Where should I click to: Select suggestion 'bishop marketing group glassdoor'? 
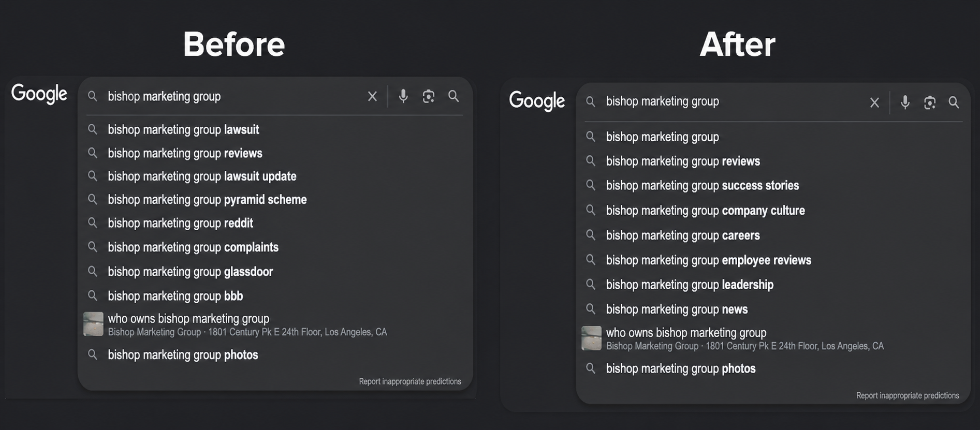190,272
